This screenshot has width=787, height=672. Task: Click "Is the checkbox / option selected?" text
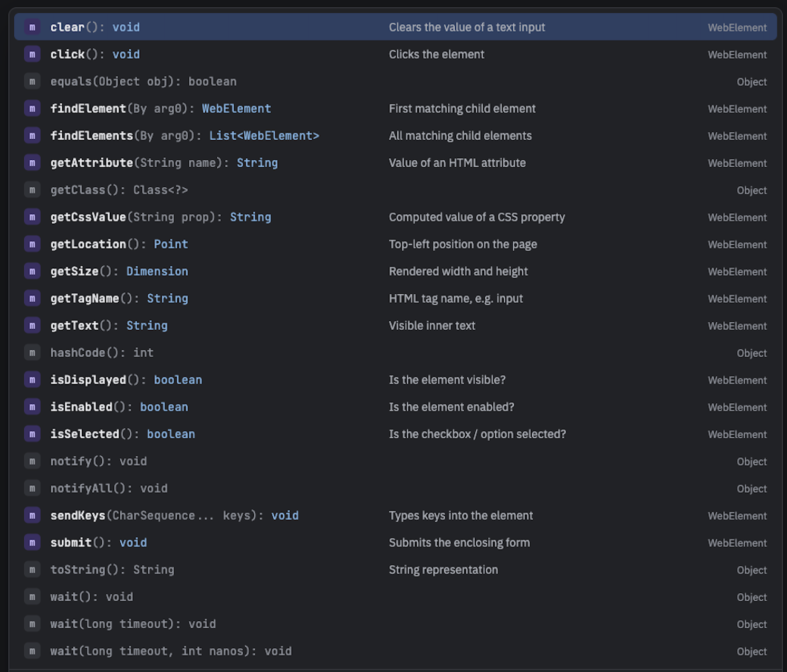(x=477, y=434)
